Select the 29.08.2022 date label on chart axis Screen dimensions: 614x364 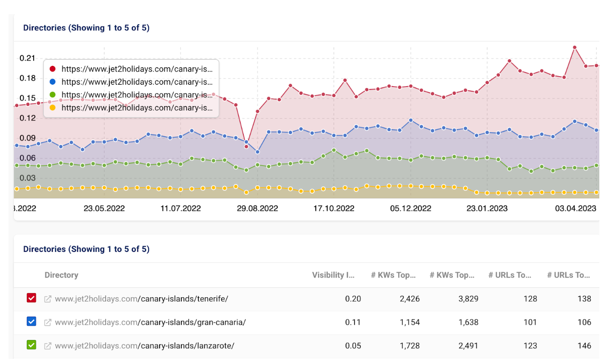coord(258,208)
